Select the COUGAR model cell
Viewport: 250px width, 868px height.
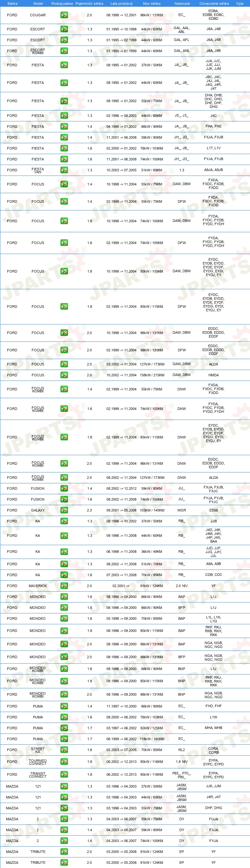38,15
